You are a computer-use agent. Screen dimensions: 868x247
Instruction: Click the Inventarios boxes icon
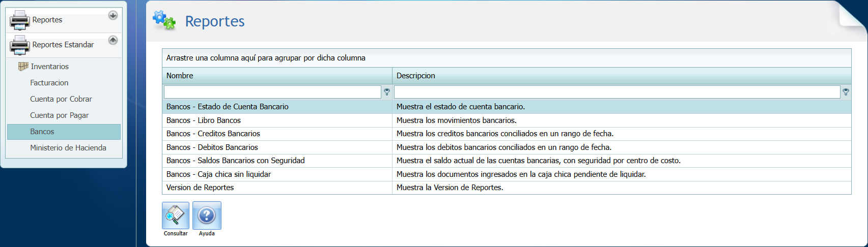point(23,66)
